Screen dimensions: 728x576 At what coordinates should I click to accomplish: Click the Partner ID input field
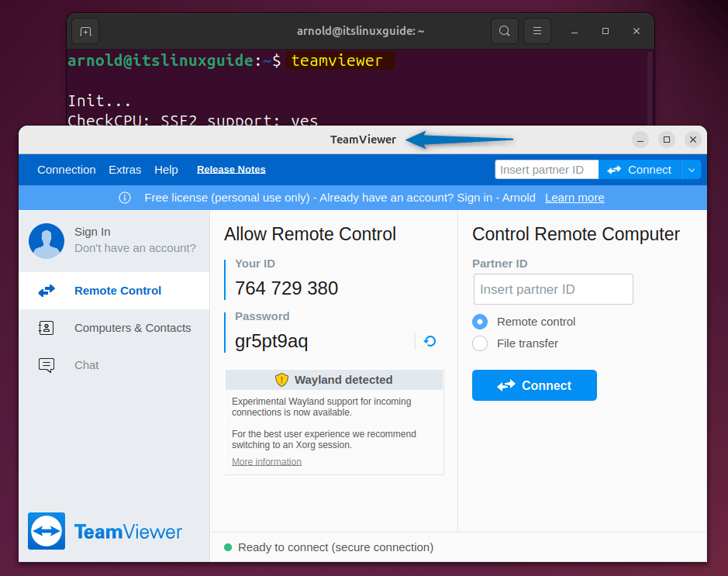[x=553, y=288]
